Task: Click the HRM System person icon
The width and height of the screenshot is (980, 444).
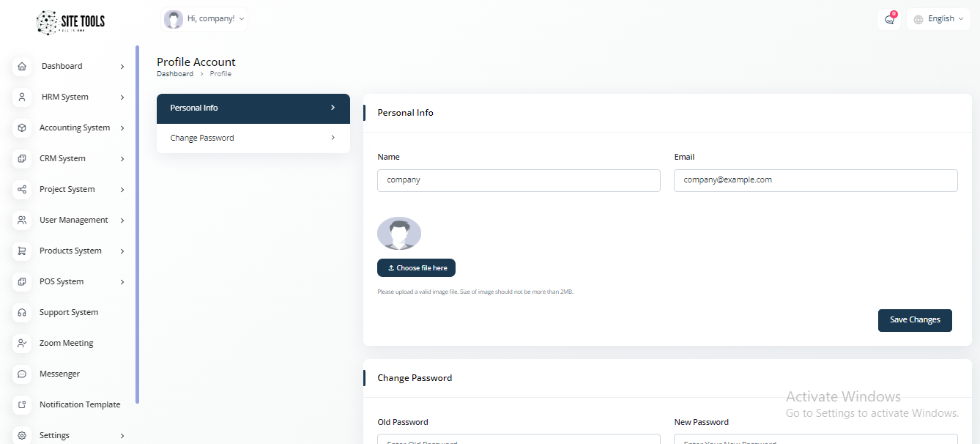Action: [x=22, y=97]
